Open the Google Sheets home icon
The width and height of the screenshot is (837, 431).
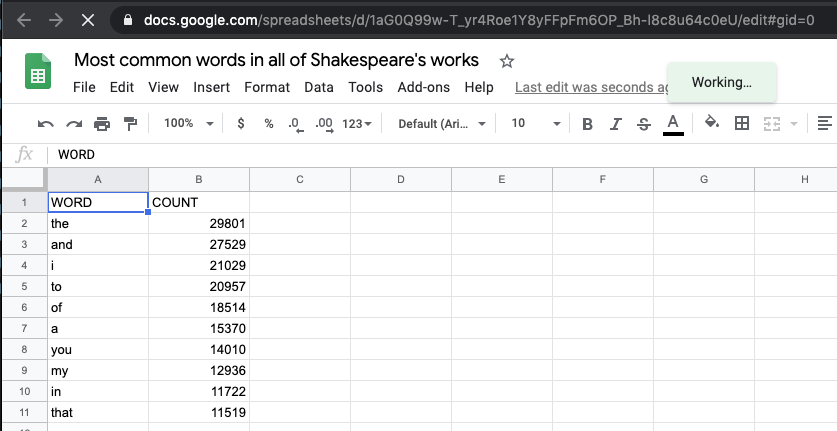[38, 71]
